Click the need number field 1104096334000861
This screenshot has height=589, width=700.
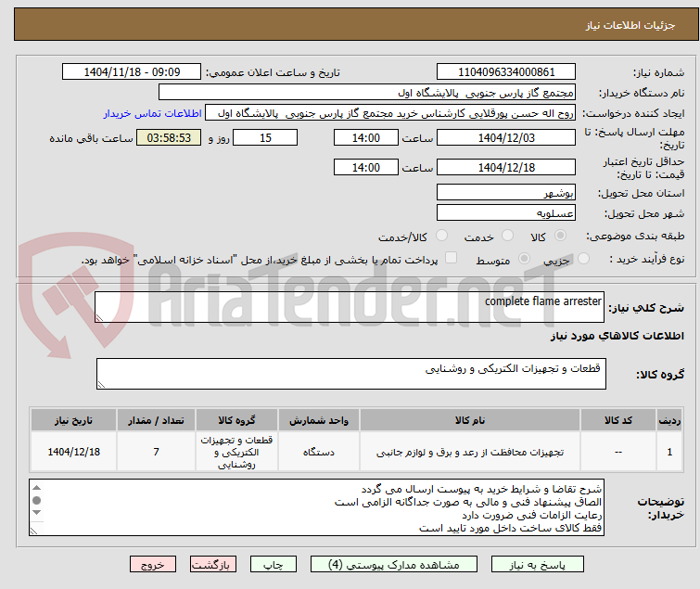pos(506,72)
